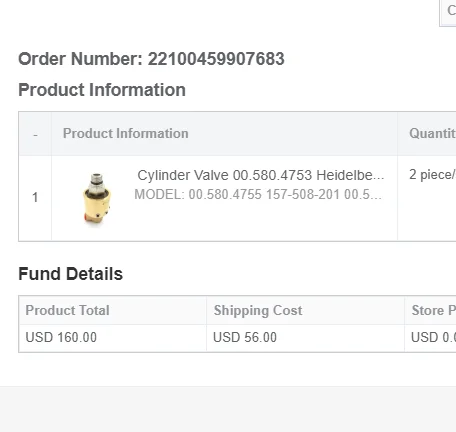
Task: Select the USD 56.00 shipping cost value
Action: [x=245, y=337]
